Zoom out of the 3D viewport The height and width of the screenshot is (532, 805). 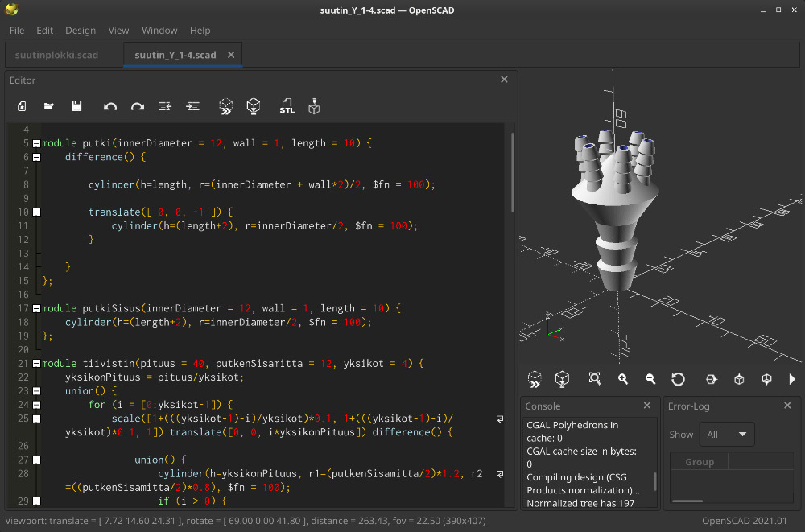650,378
